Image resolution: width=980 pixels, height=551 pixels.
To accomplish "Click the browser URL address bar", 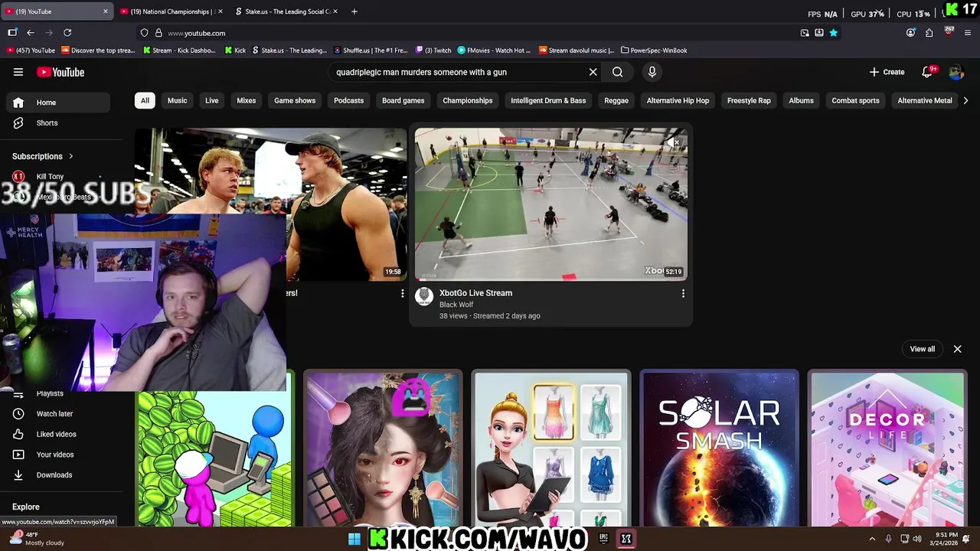I will pyautogui.click(x=467, y=33).
